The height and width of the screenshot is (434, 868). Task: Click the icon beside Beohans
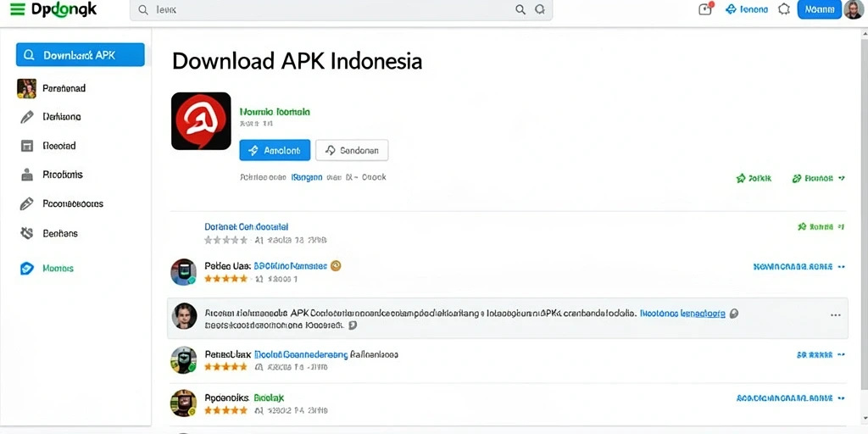(x=26, y=233)
